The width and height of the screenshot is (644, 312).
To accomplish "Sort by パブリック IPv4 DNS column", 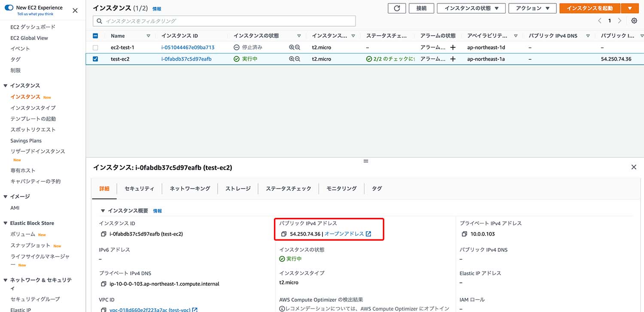I will (x=588, y=36).
